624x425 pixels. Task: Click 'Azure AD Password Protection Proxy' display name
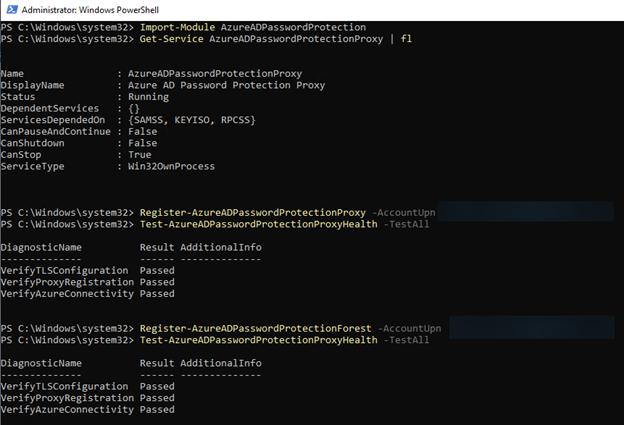point(226,85)
